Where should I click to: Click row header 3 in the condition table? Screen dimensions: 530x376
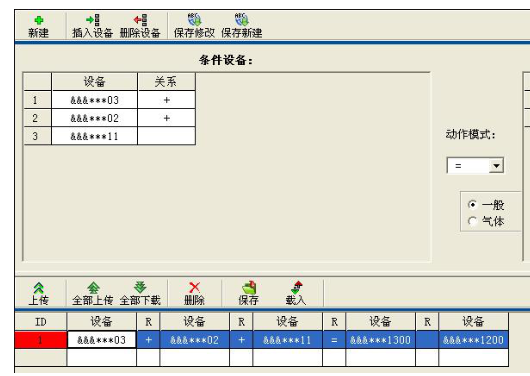[x=38, y=136]
